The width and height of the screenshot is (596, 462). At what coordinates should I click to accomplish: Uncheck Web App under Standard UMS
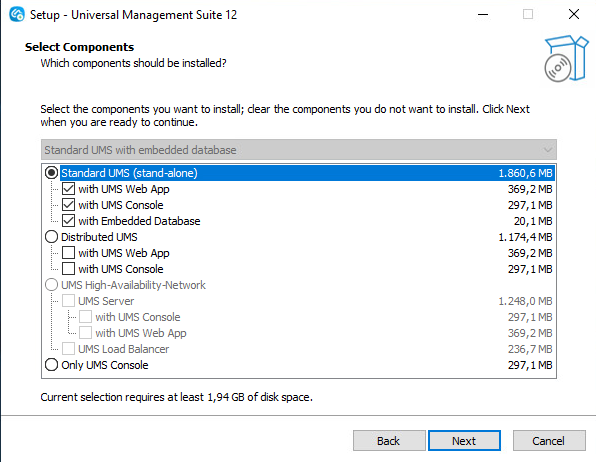coord(68,189)
